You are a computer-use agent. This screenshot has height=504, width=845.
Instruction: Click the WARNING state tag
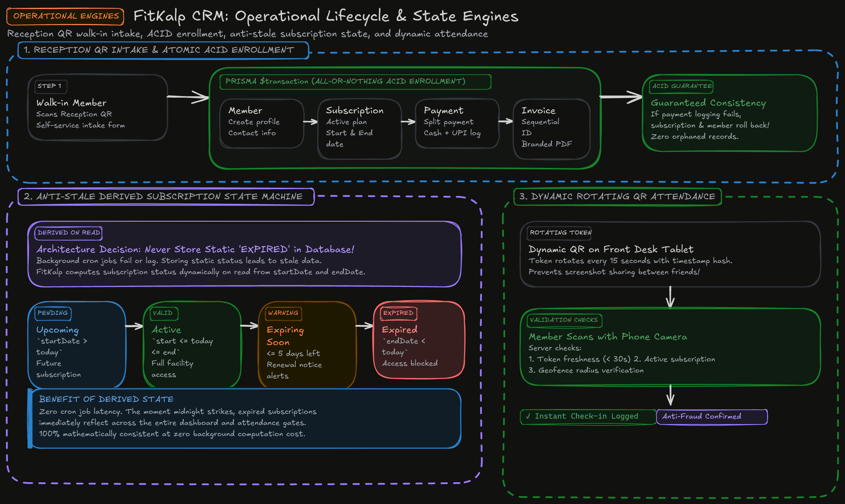point(283,313)
